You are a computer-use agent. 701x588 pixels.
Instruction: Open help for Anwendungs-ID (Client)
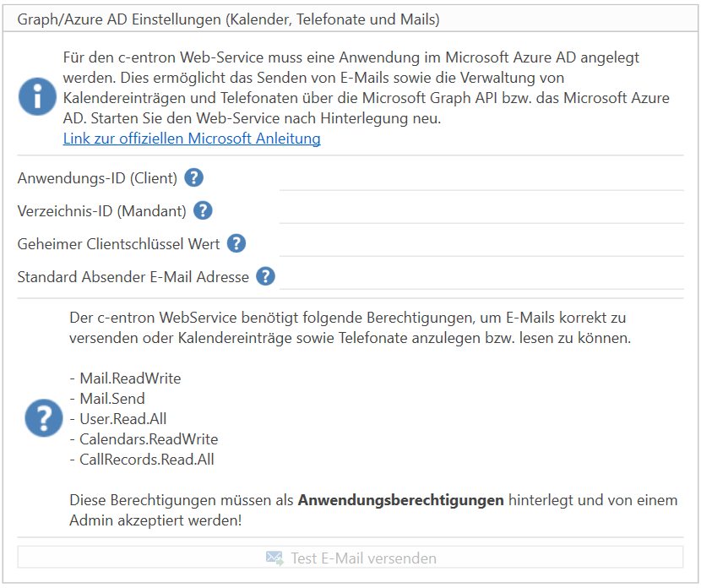194,177
